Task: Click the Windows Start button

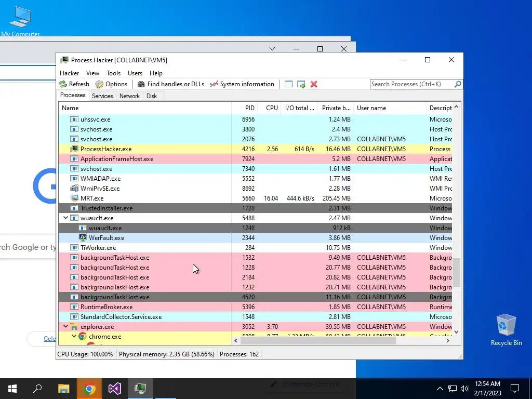Action: [x=12, y=389]
